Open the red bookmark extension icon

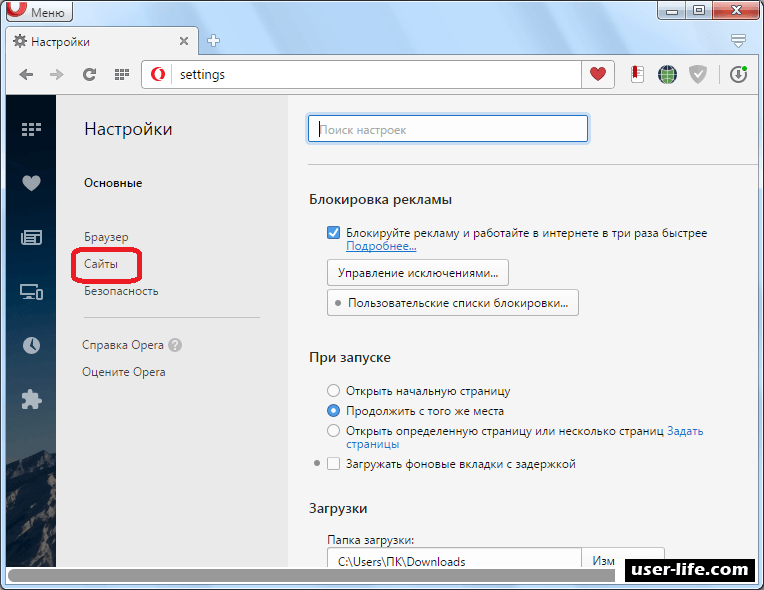pyautogui.click(x=637, y=75)
